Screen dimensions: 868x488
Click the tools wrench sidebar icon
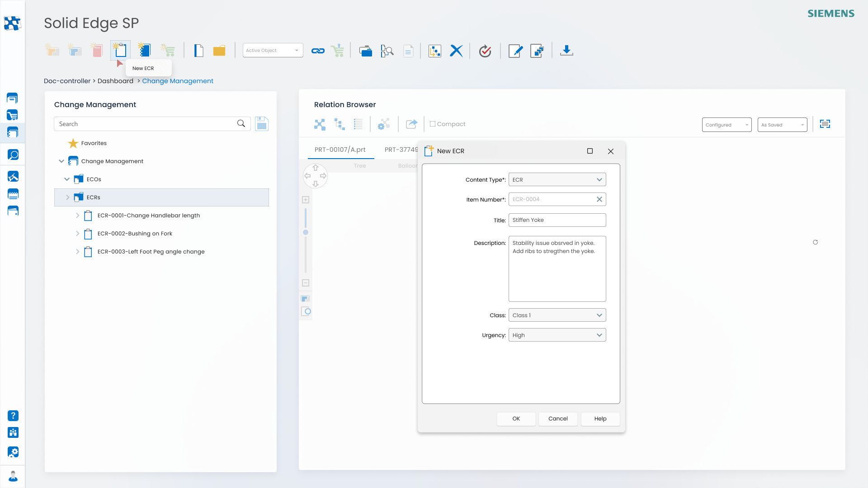click(x=13, y=177)
